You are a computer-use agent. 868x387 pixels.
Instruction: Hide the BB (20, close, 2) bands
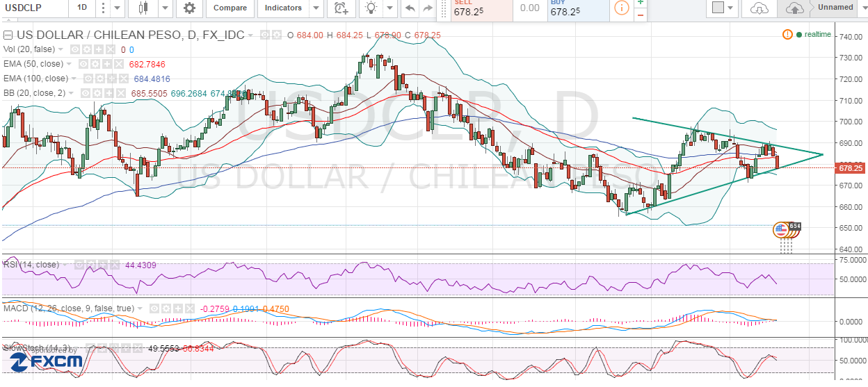pos(86,93)
